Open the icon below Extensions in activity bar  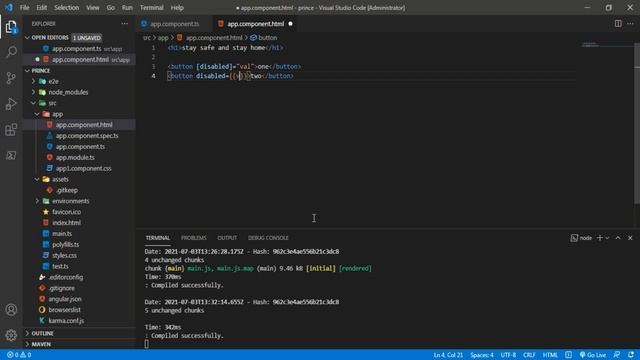11,156
